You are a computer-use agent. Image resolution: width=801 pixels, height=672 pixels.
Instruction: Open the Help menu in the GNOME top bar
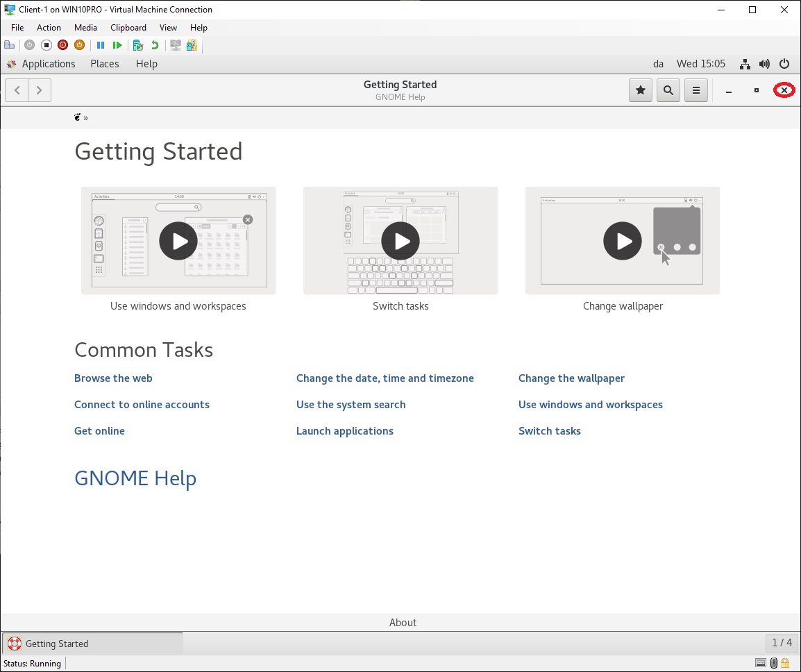pyautogui.click(x=146, y=64)
